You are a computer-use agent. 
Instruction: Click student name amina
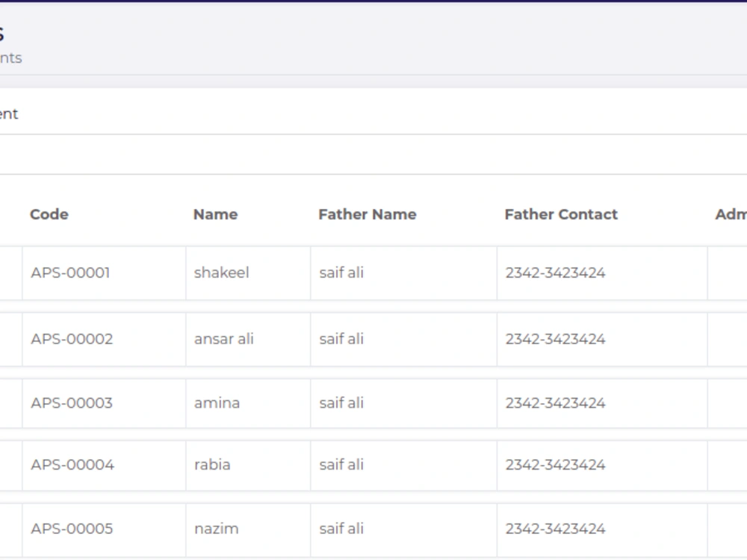pyautogui.click(x=217, y=403)
